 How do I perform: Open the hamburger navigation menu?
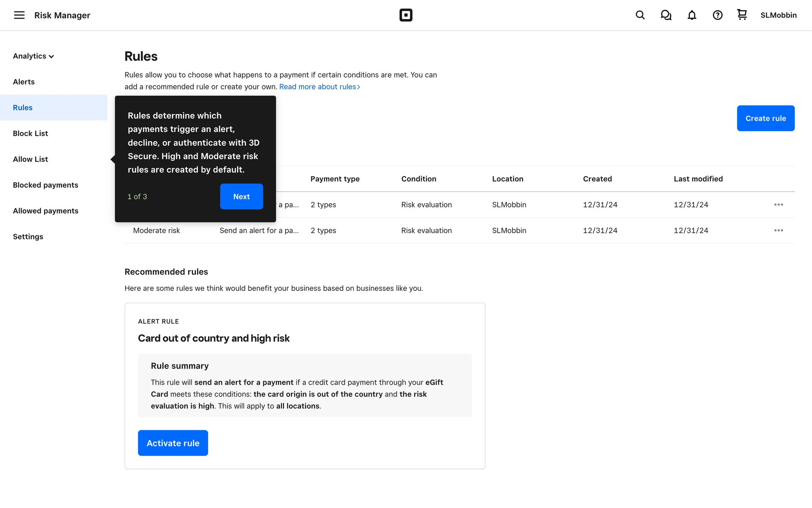(x=19, y=15)
